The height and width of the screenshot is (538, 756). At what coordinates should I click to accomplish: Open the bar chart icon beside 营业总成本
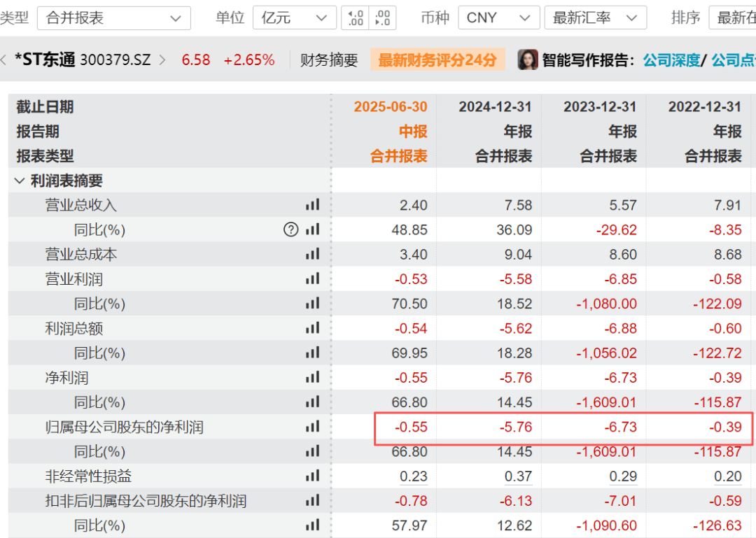click(x=313, y=254)
